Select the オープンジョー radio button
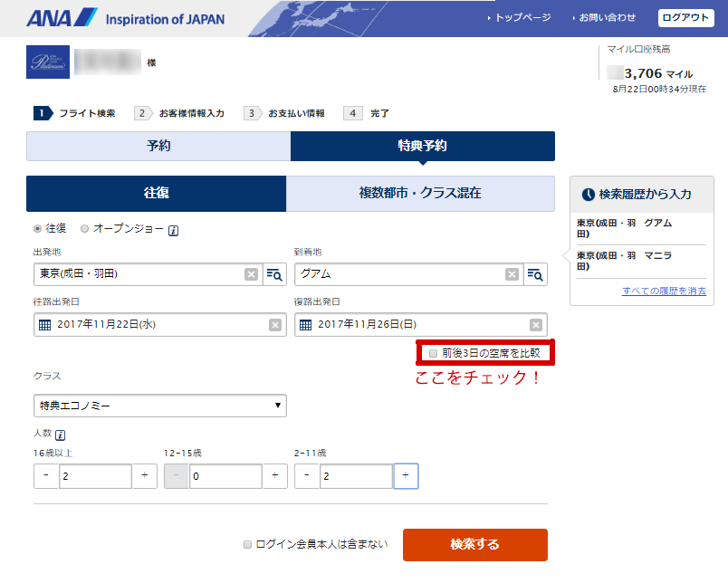The width and height of the screenshot is (728, 583). [x=85, y=229]
